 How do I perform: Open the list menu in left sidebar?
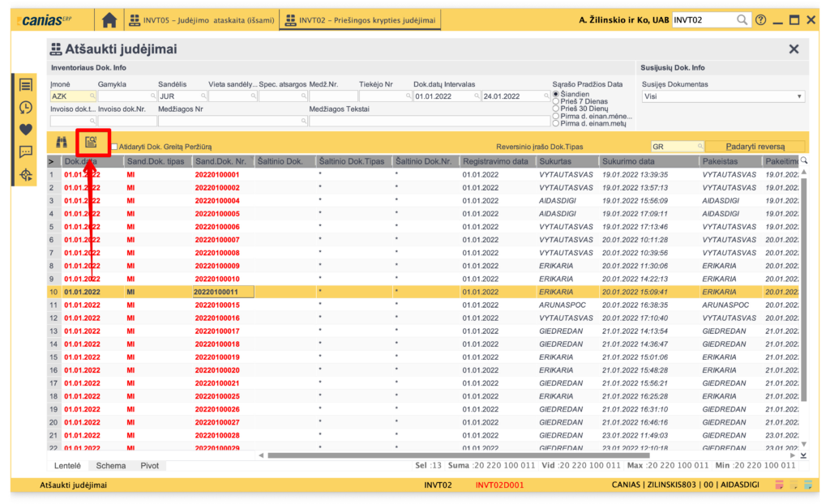click(x=26, y=85)
